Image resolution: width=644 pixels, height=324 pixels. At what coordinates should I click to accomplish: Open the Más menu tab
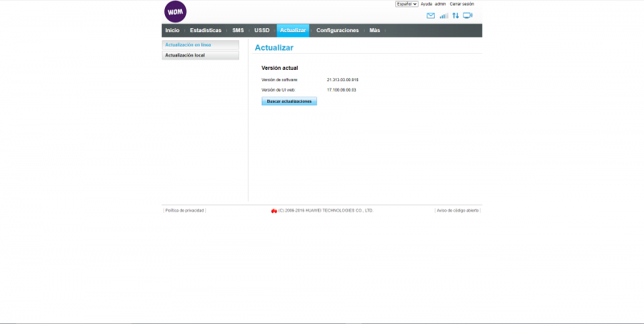click(374, 31)
